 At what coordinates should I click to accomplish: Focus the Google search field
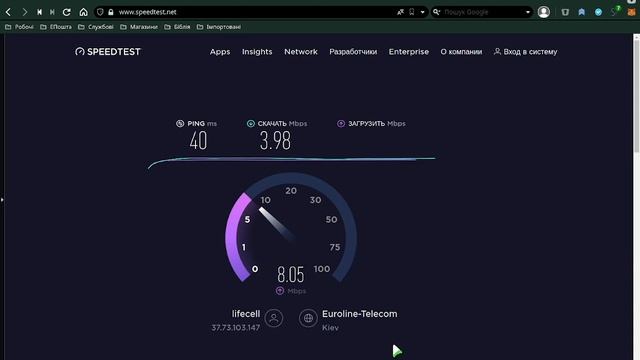[x=482, y=12]
